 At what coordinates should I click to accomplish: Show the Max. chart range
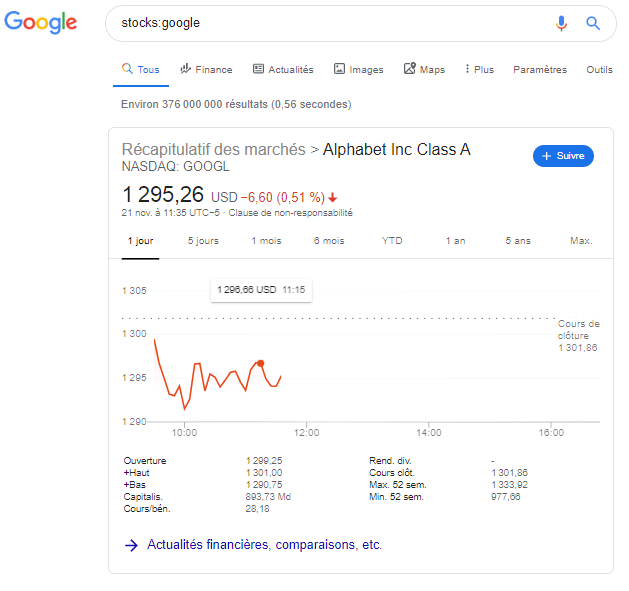(581, 241)
